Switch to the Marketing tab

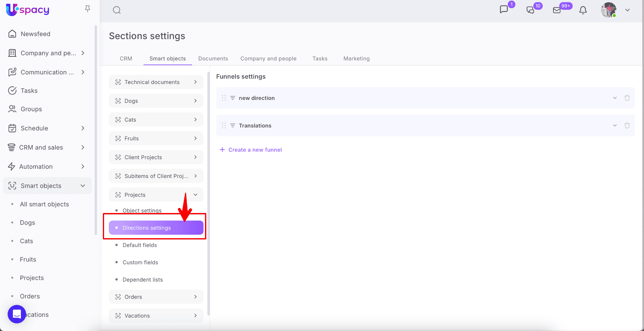(x=356, y=59)
